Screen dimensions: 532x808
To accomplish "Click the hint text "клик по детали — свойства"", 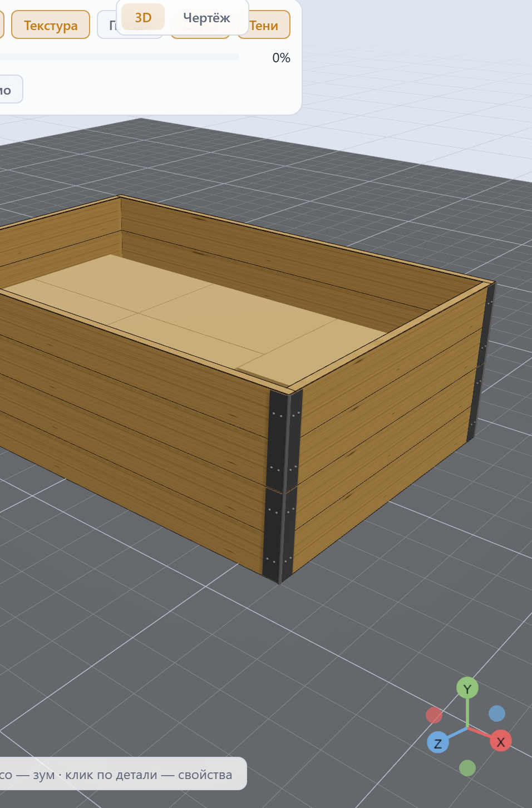I will (149, 775).
